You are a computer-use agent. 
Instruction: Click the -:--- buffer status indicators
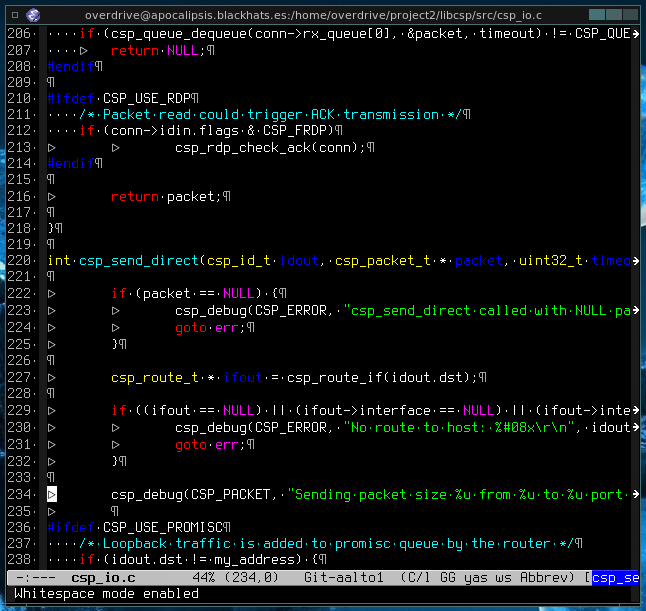[x=36, y=578]
